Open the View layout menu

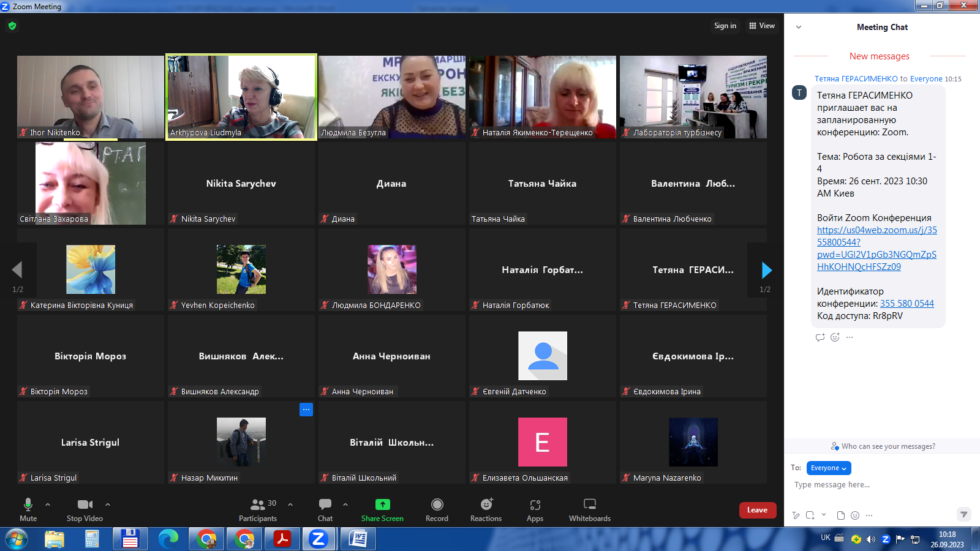[x=762, y=26]
